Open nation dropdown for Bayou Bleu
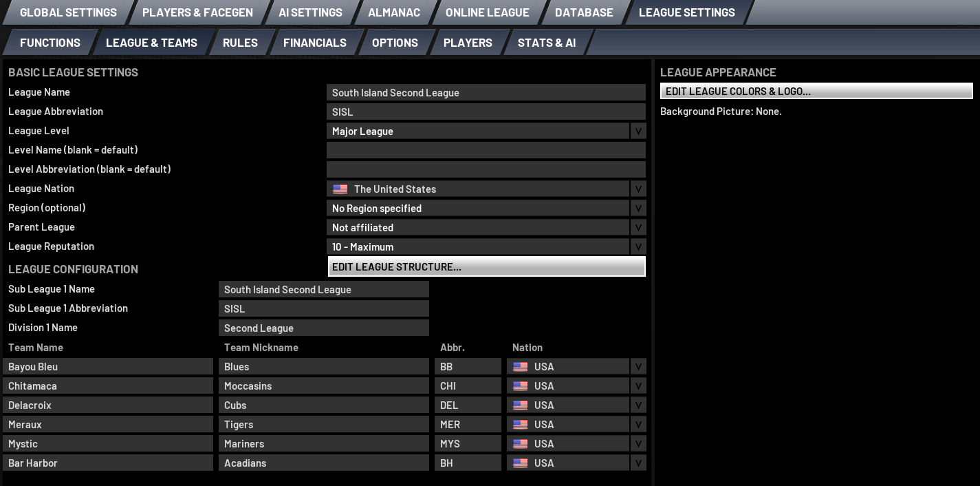Screen dimensions: 980x486 tap(576, 366)
